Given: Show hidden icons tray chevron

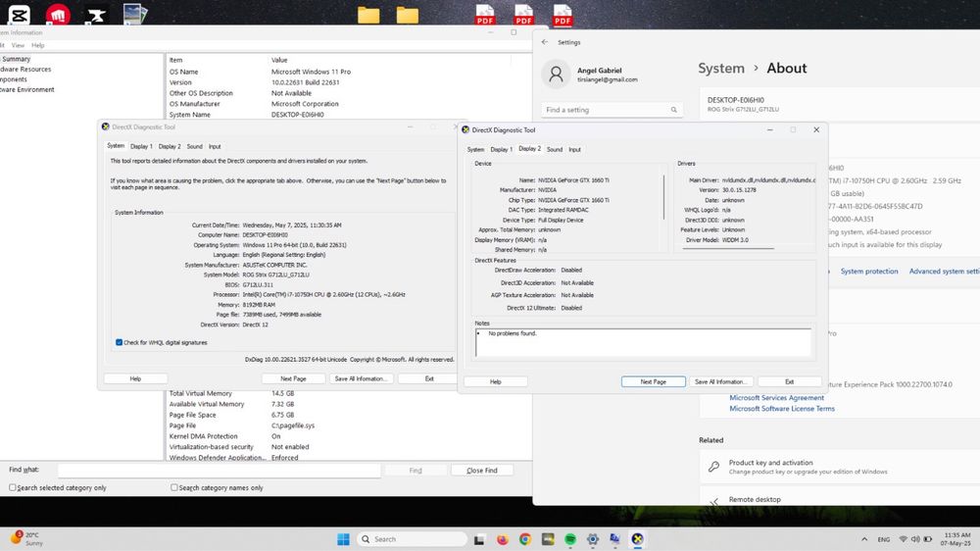Looking at the screenshot, I should click(864, 539).
